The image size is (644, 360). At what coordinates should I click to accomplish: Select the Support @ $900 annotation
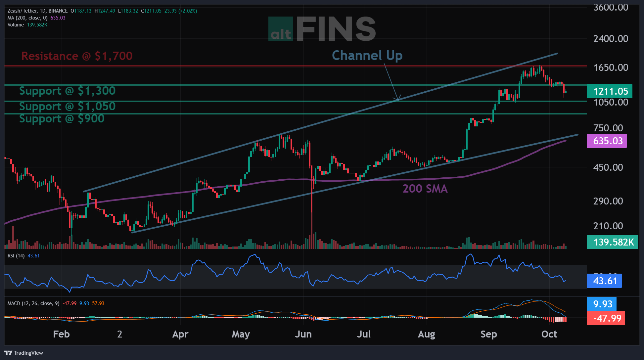(62, 118)
